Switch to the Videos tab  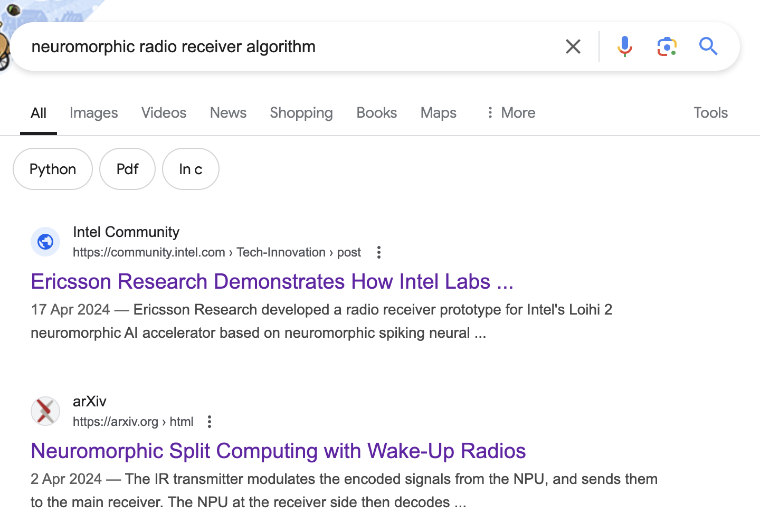164,112
